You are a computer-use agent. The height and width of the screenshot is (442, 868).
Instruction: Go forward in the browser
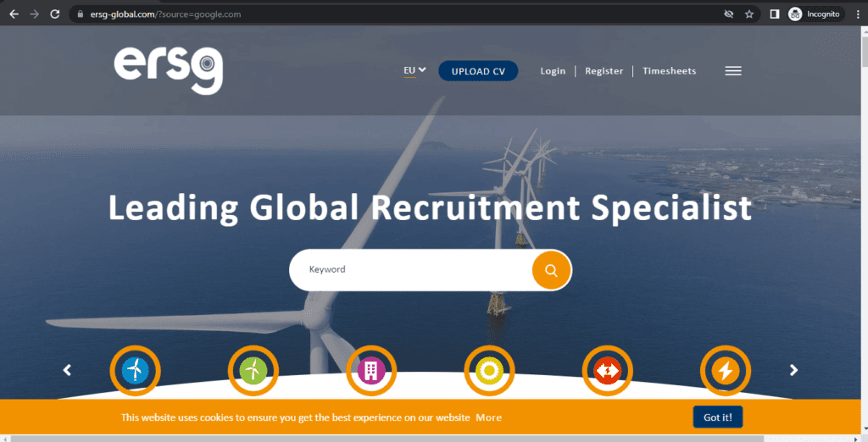pos(34,14)
